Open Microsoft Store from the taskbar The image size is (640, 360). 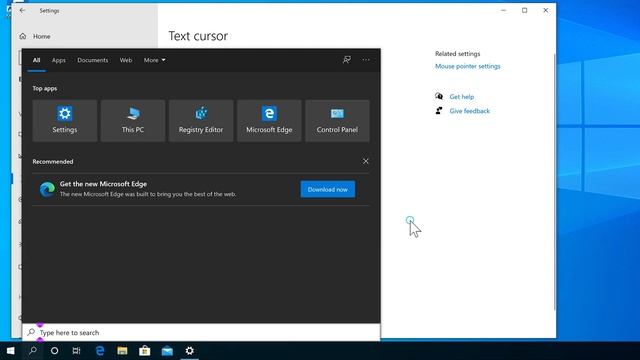point(144,351)
